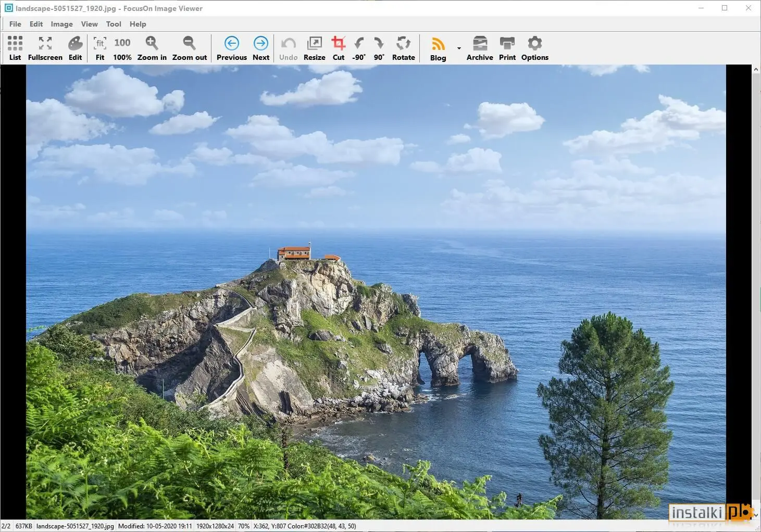This screenshot has width=761, height=532.
Task: Rotate image -90 degrees
Action: [359, 48]
